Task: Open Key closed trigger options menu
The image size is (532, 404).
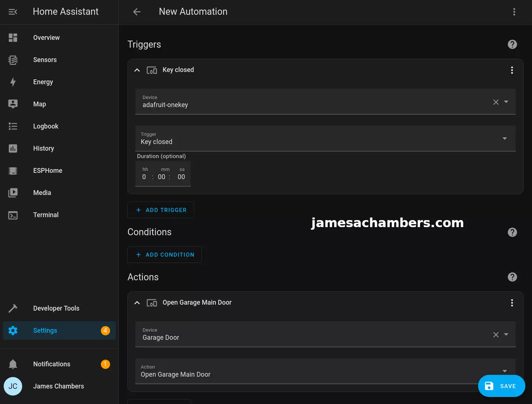Action: coord(512,70)
